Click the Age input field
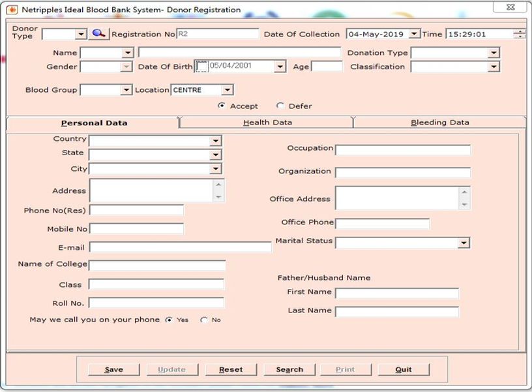This screenshot has width=532, height=392. 327,67
